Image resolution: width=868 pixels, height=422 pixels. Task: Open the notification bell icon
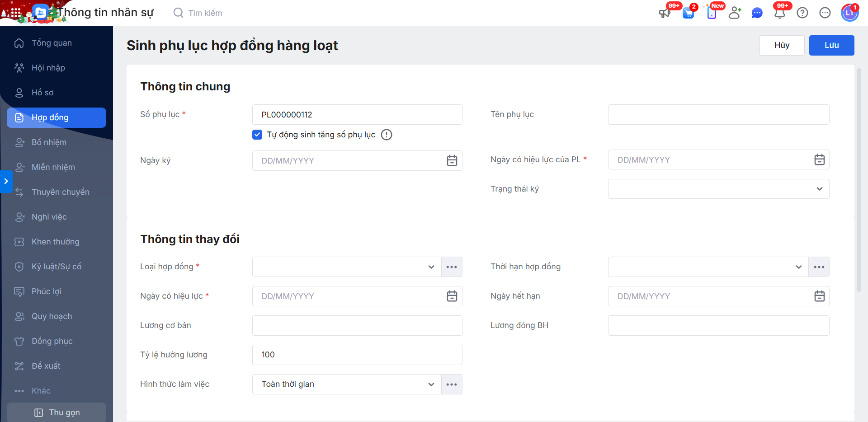[779, 13]
